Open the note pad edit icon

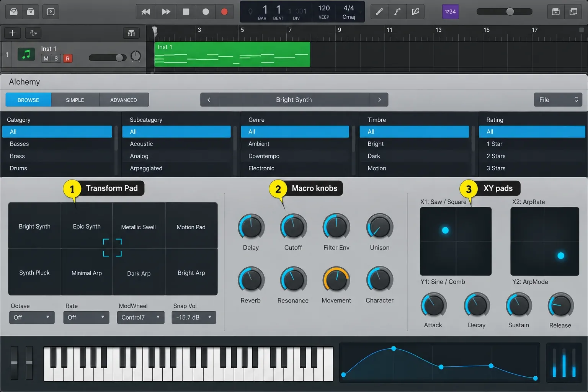415,12
